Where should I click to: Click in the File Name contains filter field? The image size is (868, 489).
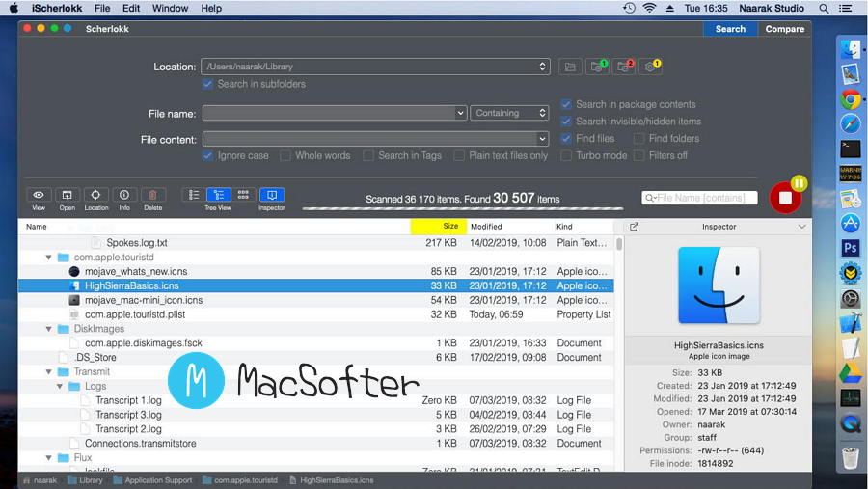(699, 198)
